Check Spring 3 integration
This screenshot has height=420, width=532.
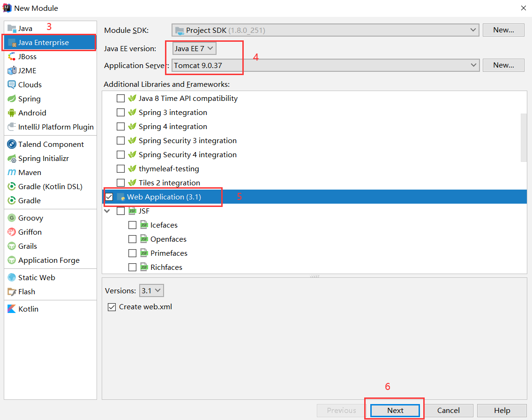click(121, 113)
